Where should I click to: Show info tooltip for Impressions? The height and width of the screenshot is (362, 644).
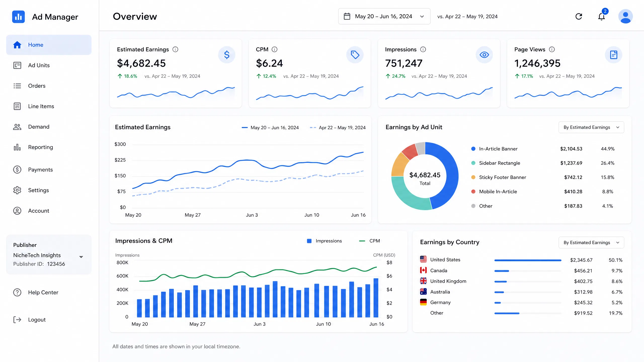click(423, 50)
